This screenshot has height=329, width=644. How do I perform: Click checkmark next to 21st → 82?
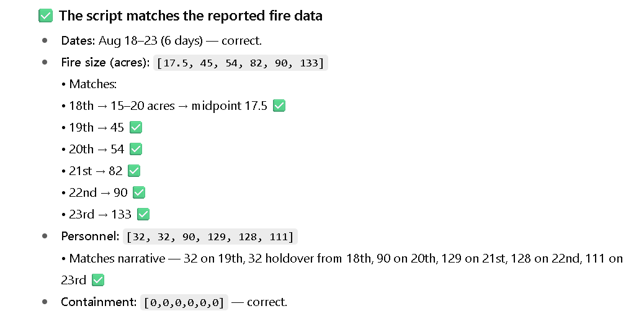(134, 171)
